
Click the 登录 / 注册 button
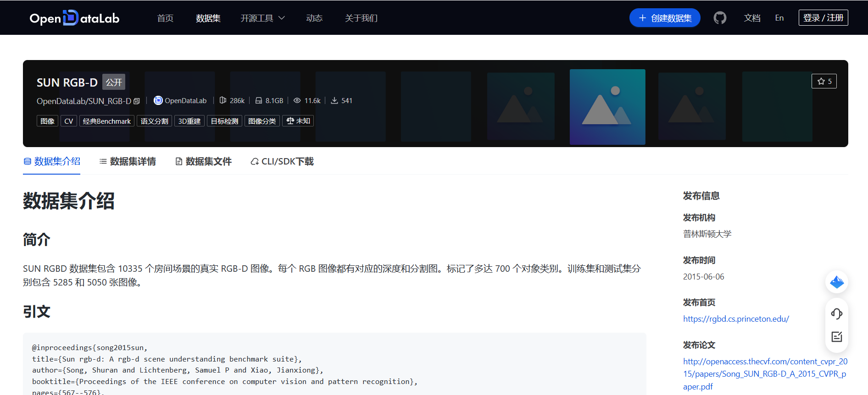(x=823, y=18)
